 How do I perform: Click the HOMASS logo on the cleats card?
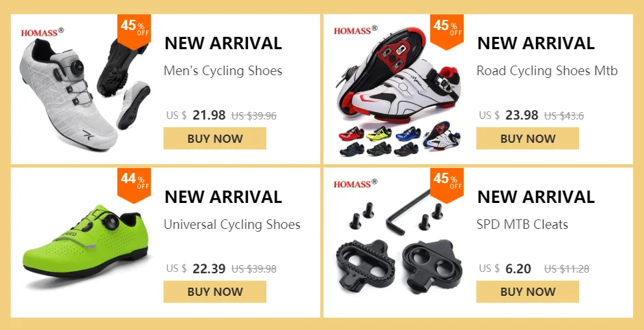[355, 183]
